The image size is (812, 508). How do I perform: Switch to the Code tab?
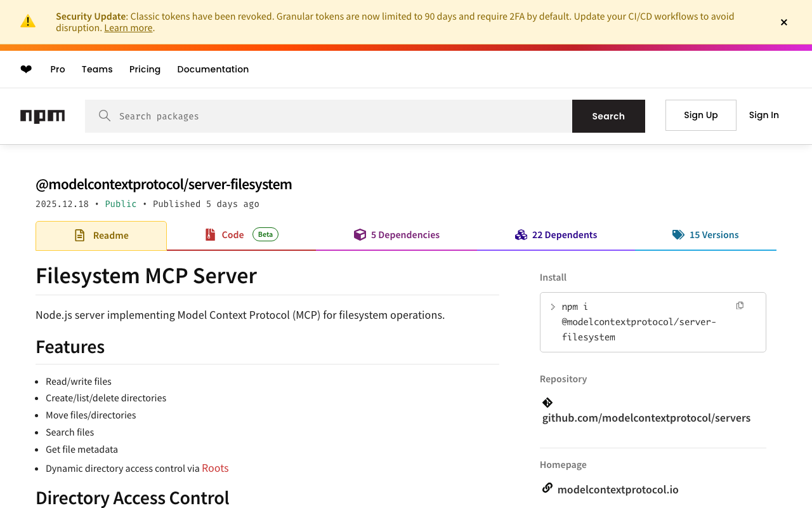(241, 235)
